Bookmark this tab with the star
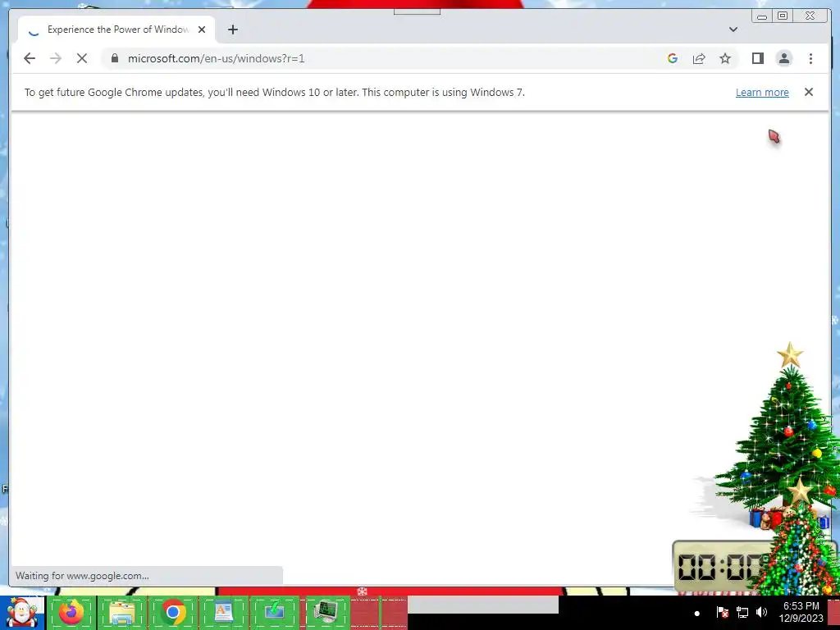Viewport: 840px width, 630px height. (x=725, y=58)
